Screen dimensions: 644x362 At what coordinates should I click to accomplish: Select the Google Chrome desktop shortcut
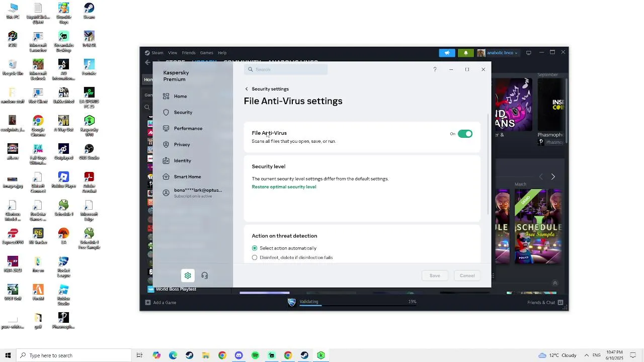(38, 126)
